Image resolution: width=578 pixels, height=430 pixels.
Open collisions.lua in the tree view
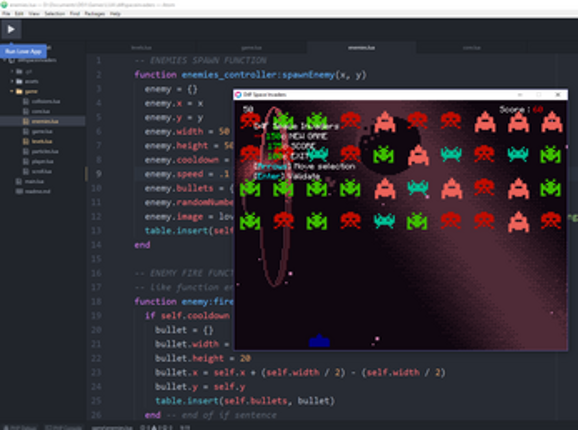46,101
